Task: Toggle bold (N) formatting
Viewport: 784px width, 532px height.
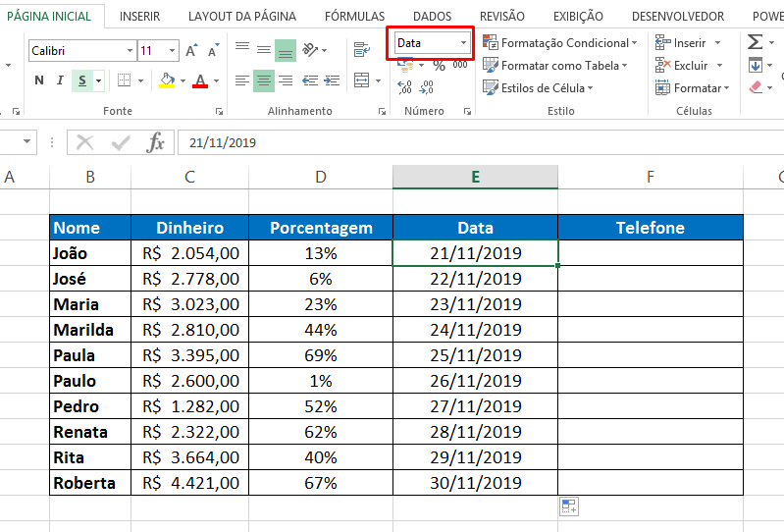Action: 39,80
